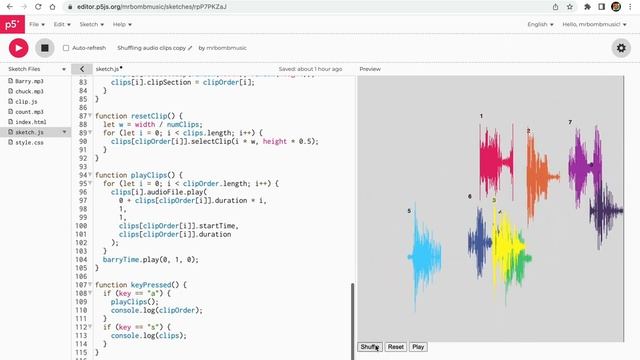Click the code editor vertical scrollbar
This screenshot has width=640, height=360.
(352, 321)
